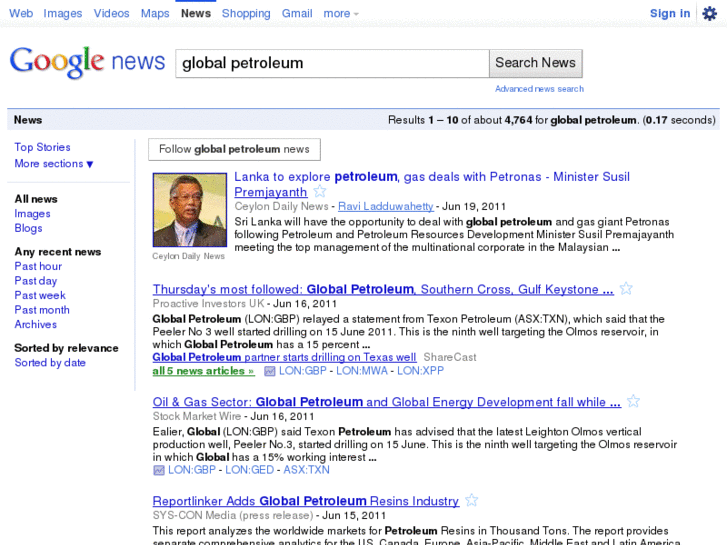
Task: Open LON:XPP stock link
Action: click(420, 371)
